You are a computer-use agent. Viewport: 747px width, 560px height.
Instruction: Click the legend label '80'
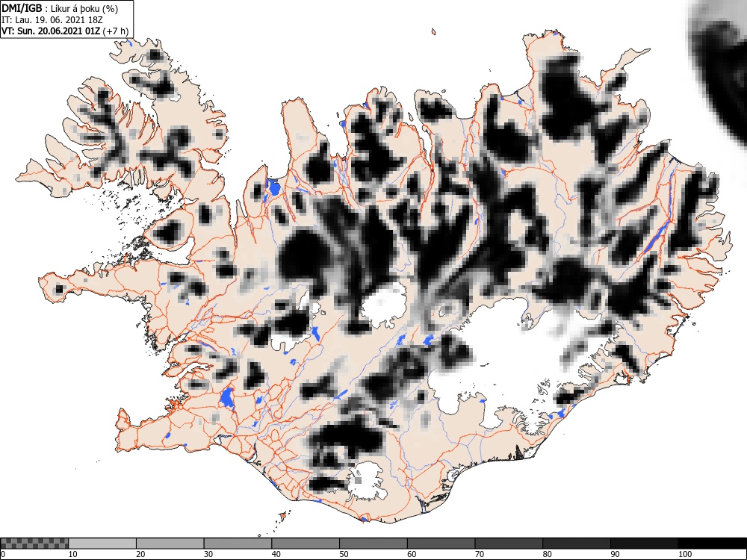pyautogui.click(x=547, y=554)
